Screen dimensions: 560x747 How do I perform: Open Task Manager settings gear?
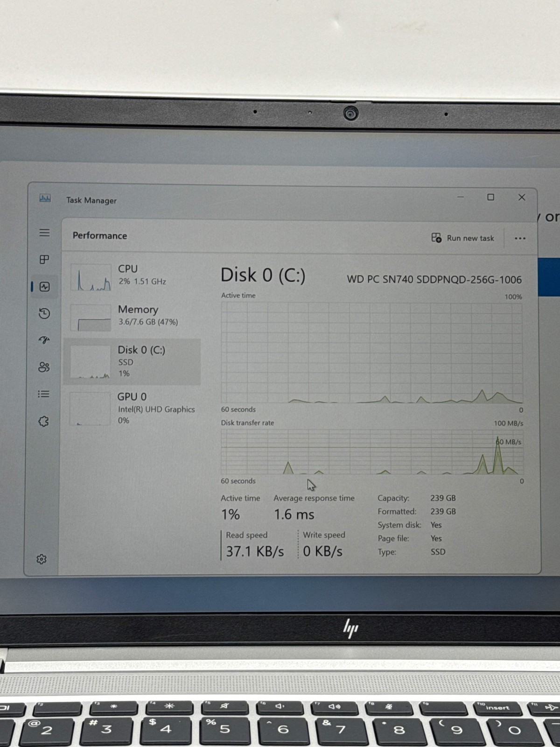42,559
